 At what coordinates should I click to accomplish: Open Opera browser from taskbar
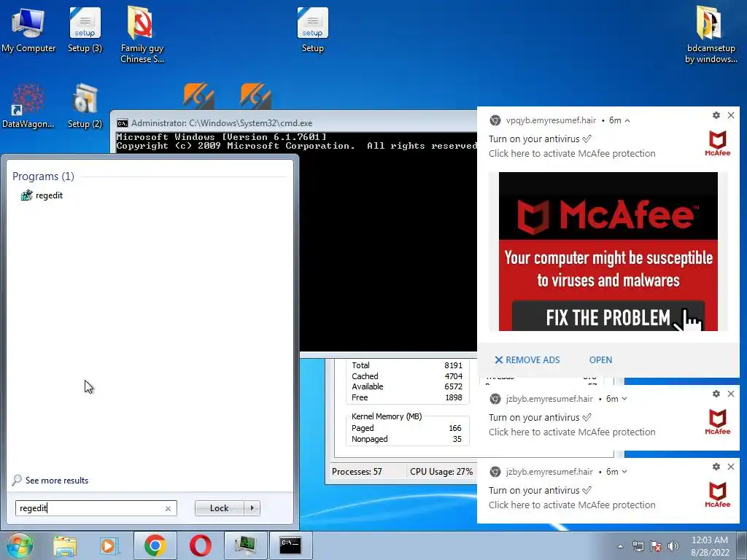tap(201, 545)
